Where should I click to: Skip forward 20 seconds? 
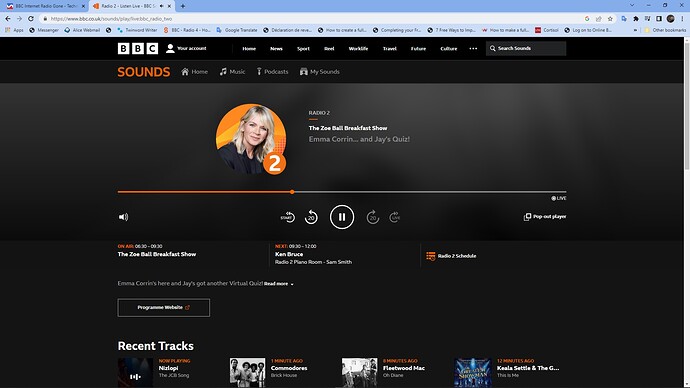point(373,217)
